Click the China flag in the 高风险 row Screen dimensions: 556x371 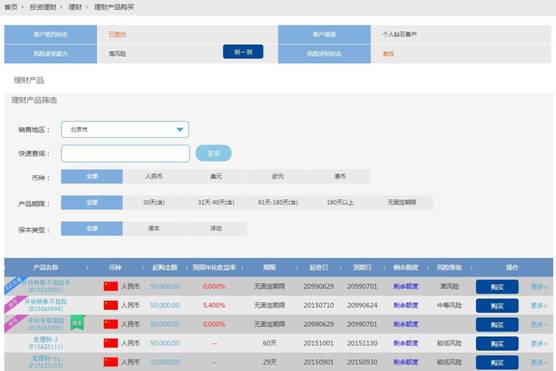click(111, 286)
